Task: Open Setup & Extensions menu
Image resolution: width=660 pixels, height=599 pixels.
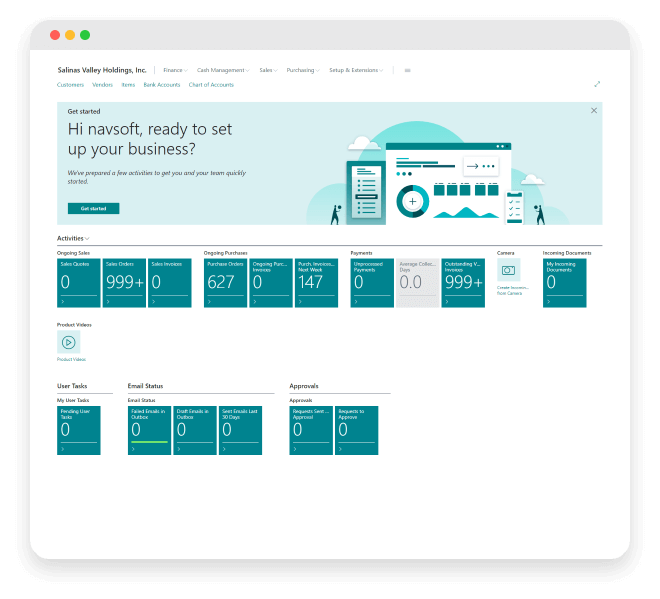Action: (356, 70)
